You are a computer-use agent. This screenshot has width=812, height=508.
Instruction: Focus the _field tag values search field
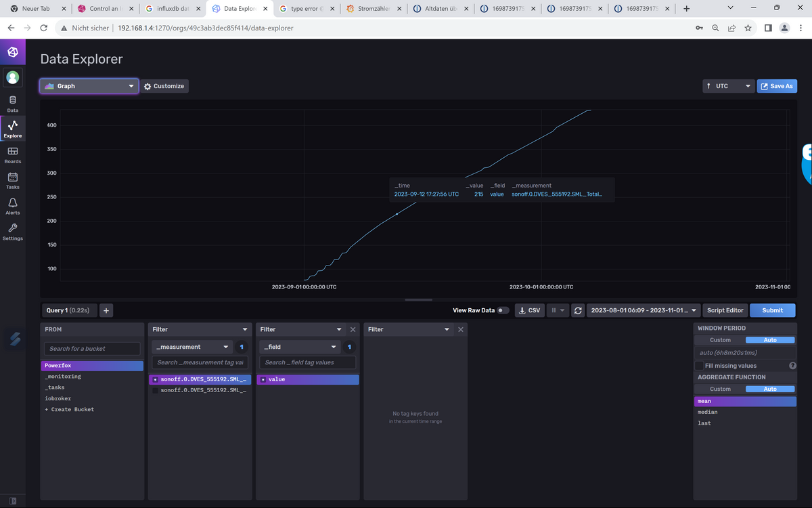pyautogui.click(x=308, y=362)
